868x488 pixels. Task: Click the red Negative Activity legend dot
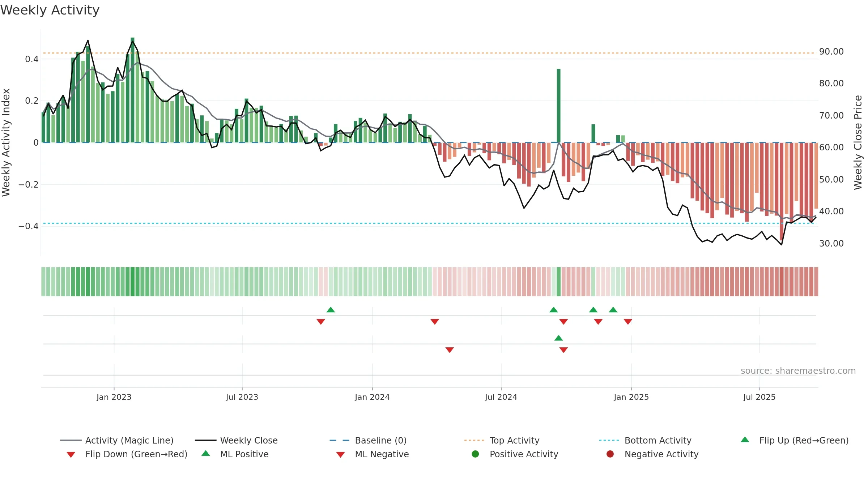click(610, 454)
